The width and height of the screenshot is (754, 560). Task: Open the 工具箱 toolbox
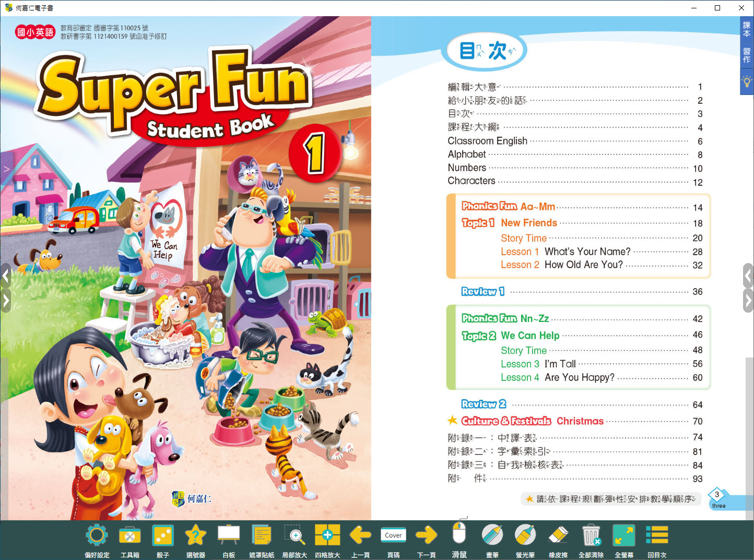pos(129,536)
